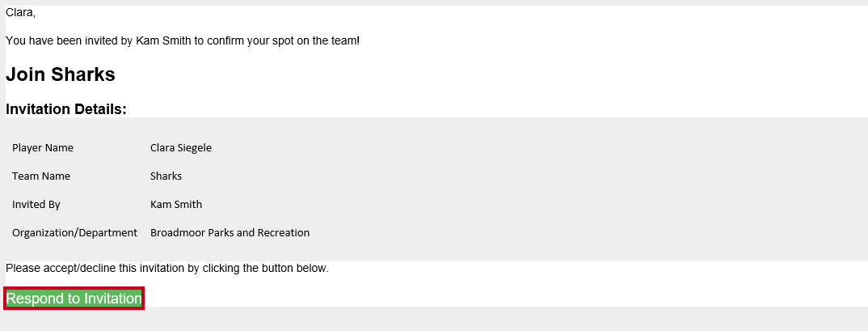Select the Invited By label
Screen dimensions: 868x331
pyautogui.click(x=36, y=205)
